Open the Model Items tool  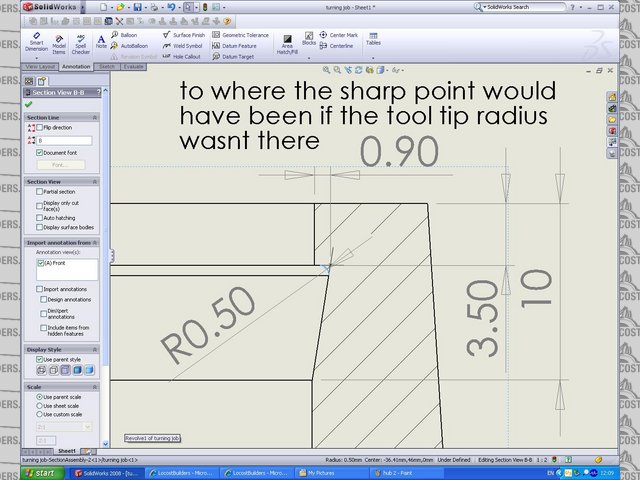(59, 44)
